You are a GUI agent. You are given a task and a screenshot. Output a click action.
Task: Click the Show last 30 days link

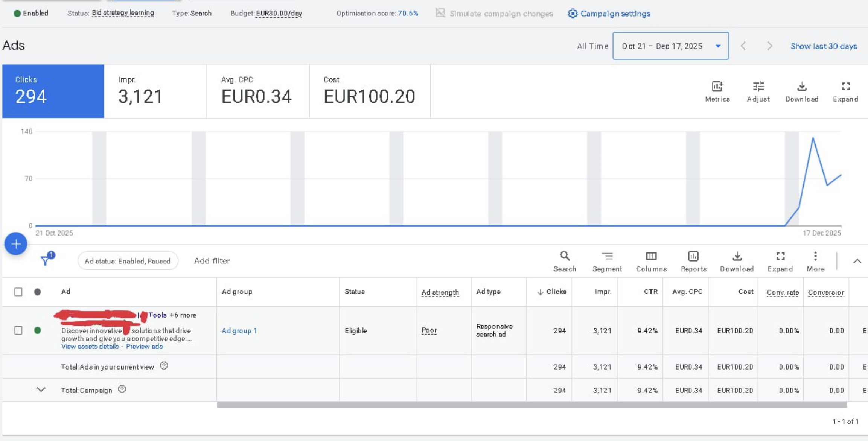pyautogui.click(x=824, y=46)
